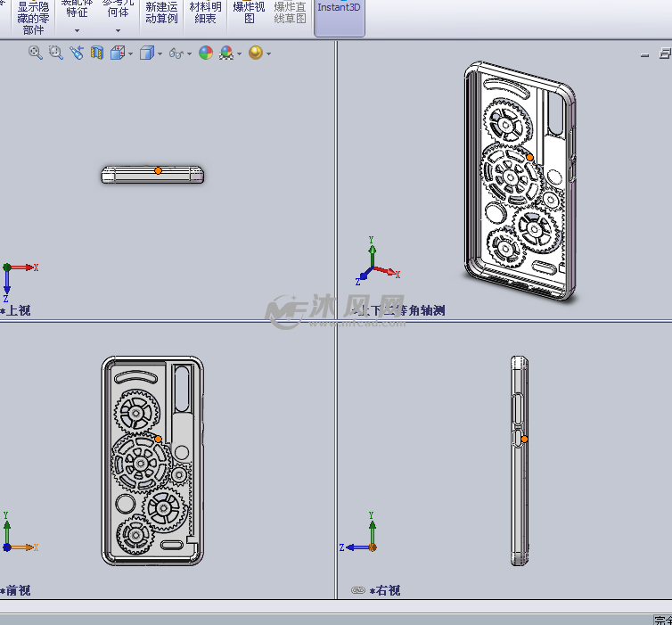672x625 pixels.
Task: Open 材料明细表 bill of materials
Action: pyautogui.click(x=205, y=12)
